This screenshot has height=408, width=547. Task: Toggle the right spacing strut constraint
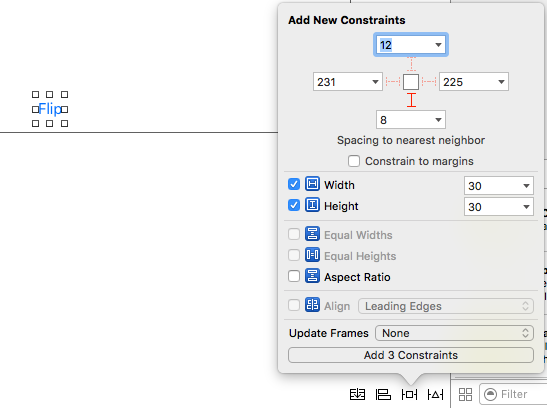(429, 82)
